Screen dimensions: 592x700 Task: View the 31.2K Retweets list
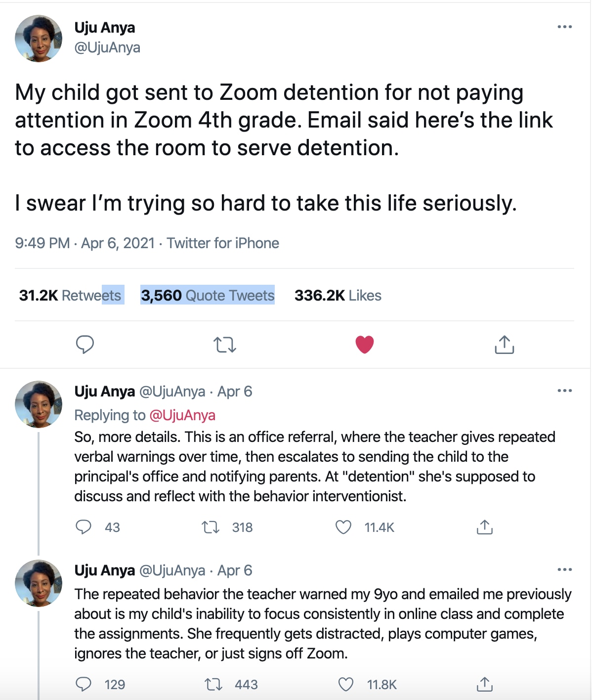point(70,295)
